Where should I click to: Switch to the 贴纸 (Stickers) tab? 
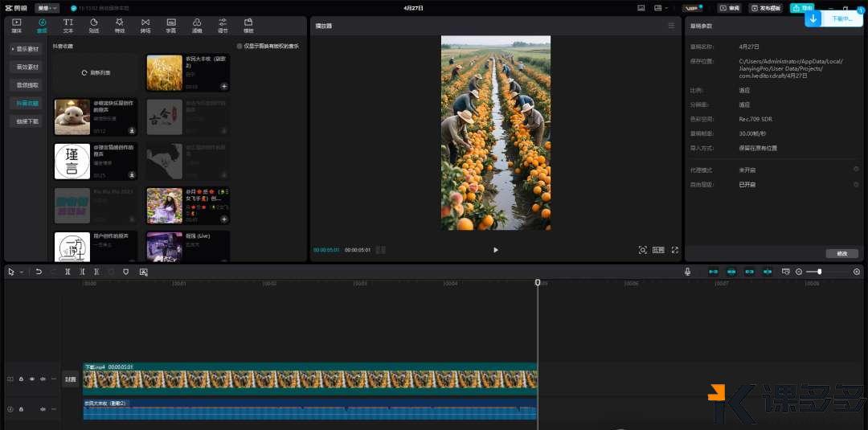(93, 25)
